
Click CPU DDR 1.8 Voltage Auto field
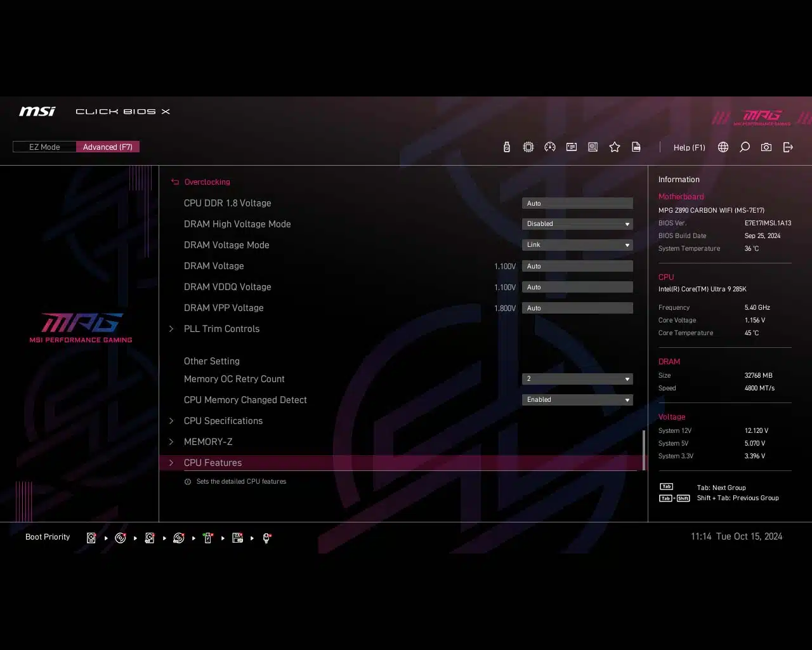[x=577, y=203]
